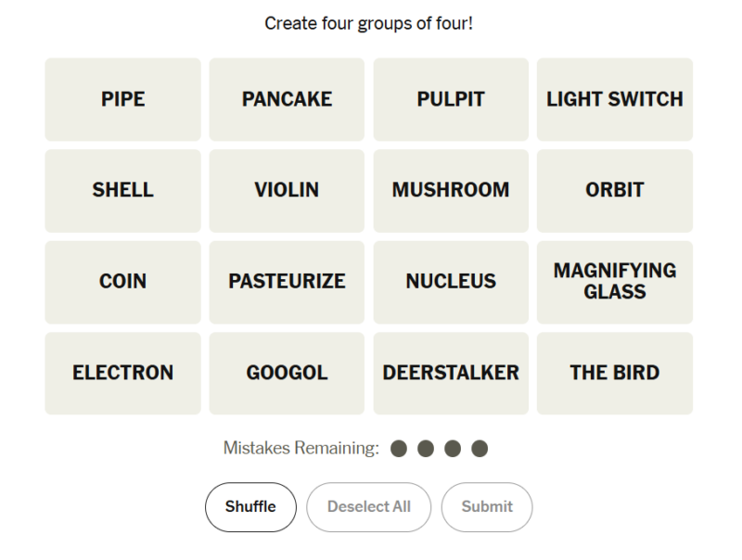The height and width of the screenshot is (560, 742).
Task: Select the PANCAKE word tile
Action: pos(287,99)
